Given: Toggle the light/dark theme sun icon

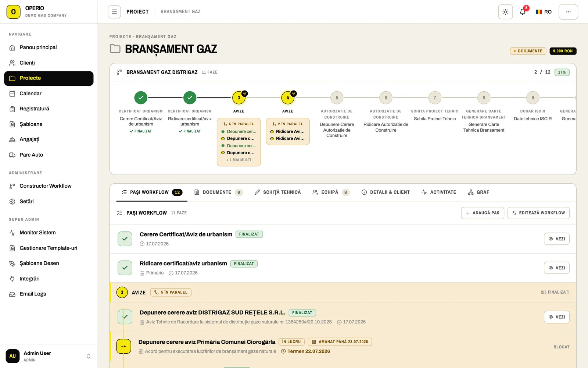Looking at the screenshot, I should coord(505,12).
